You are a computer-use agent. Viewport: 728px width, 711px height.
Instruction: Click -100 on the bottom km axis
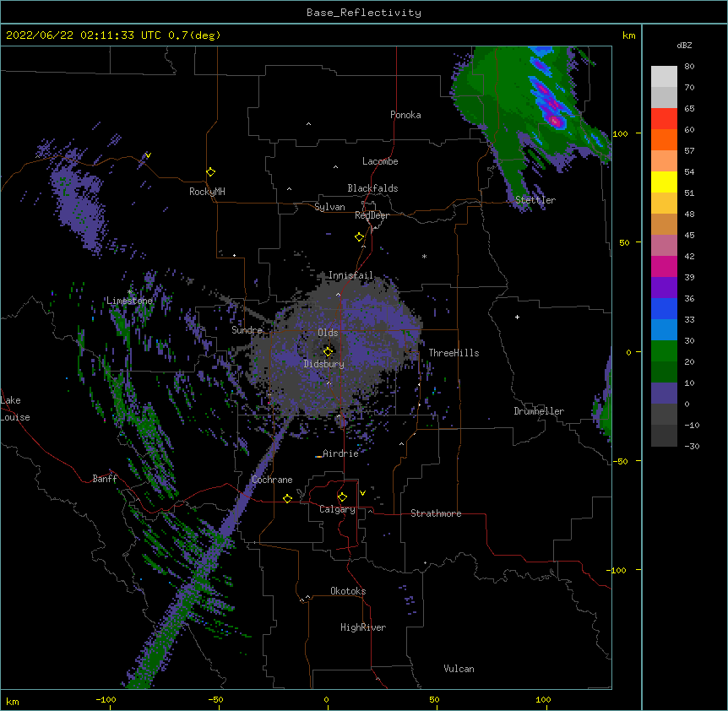pos(106,699)
